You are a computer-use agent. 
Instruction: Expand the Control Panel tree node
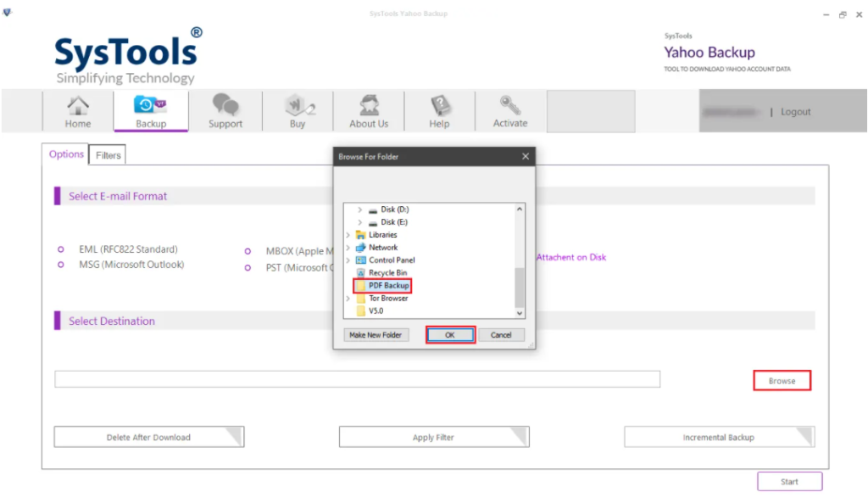tap(348, 260)
